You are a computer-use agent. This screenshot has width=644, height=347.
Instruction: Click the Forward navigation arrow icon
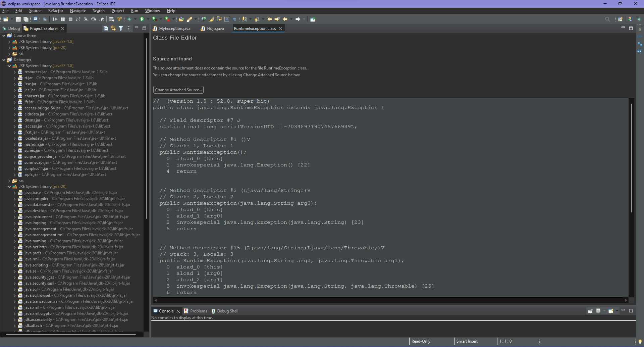[x=298, y=19]
